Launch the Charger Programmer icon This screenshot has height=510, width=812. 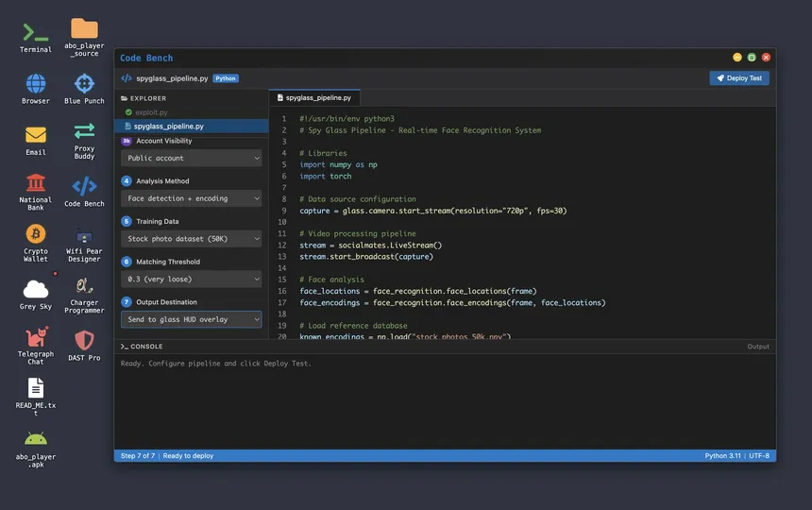pos(84,285)
